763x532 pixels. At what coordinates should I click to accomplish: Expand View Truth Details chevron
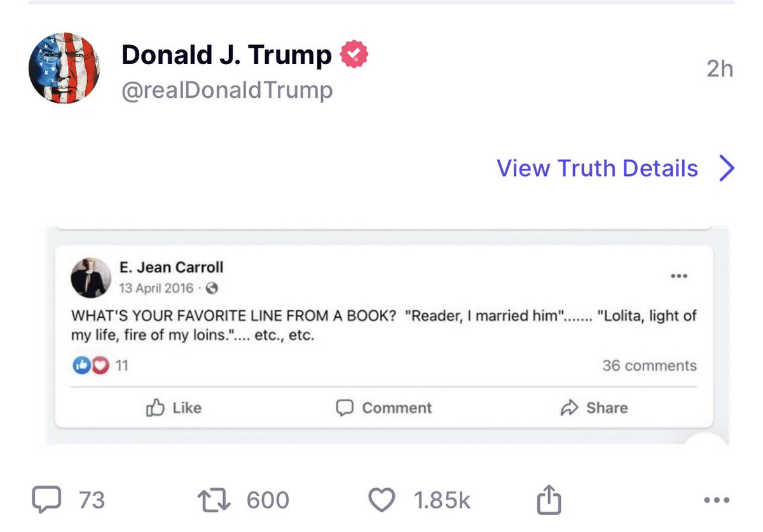coord(727,168)
